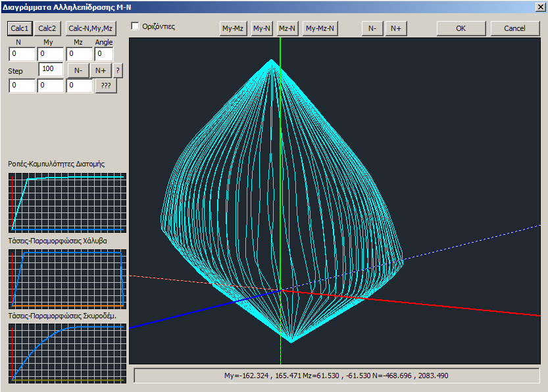The image size is (548, 392).
Task: Click the Step label
Action: pyautogui.click(x=15, y=71)
